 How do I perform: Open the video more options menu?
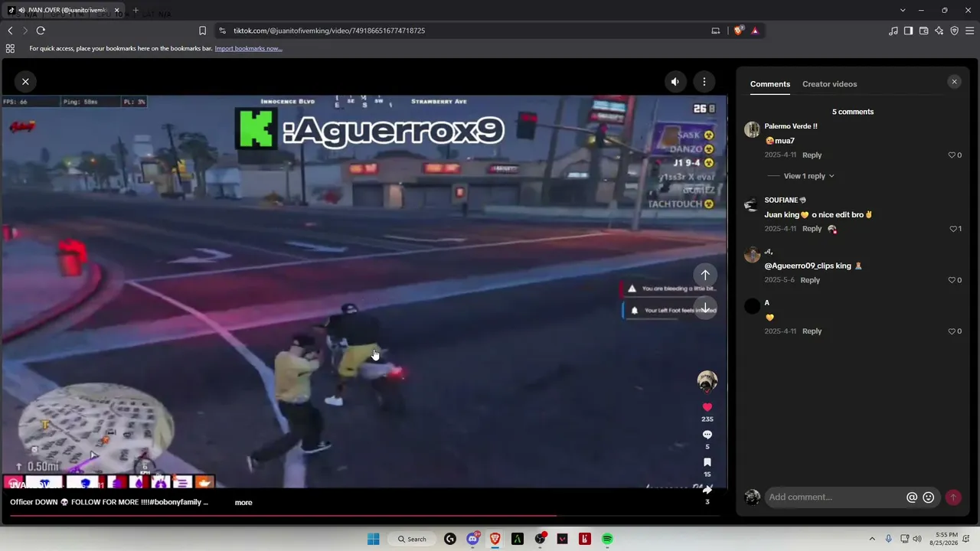tap(704, 82)
